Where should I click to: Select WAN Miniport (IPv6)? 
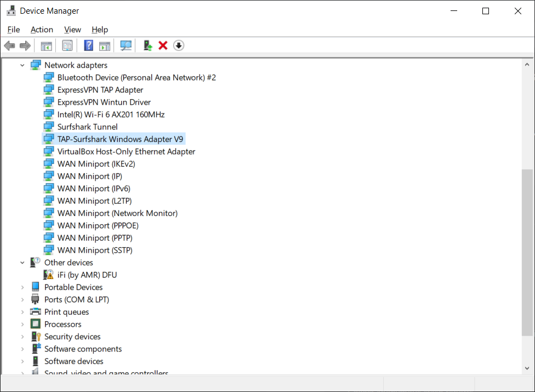94,188
